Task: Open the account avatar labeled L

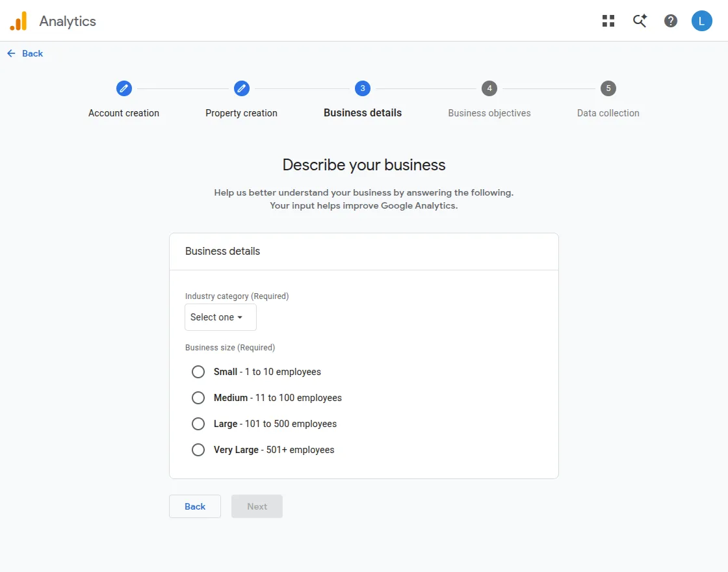Action: (701, 21)
